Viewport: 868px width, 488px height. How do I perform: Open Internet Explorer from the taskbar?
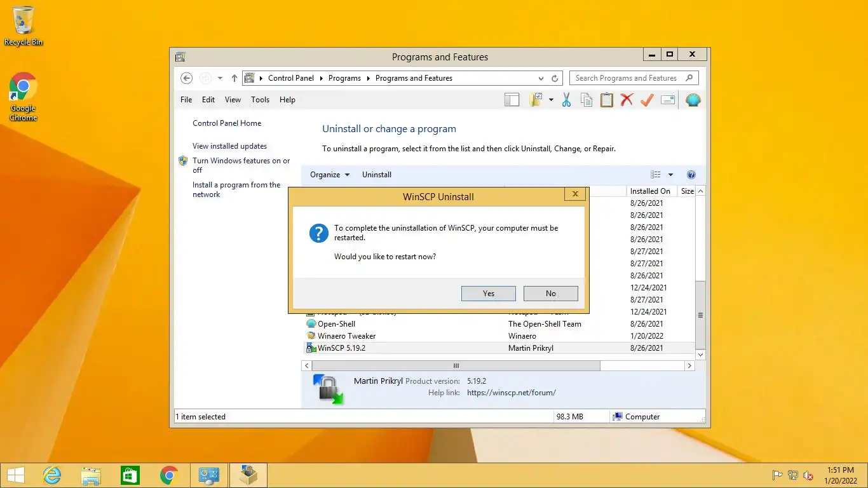pos(51,475)
